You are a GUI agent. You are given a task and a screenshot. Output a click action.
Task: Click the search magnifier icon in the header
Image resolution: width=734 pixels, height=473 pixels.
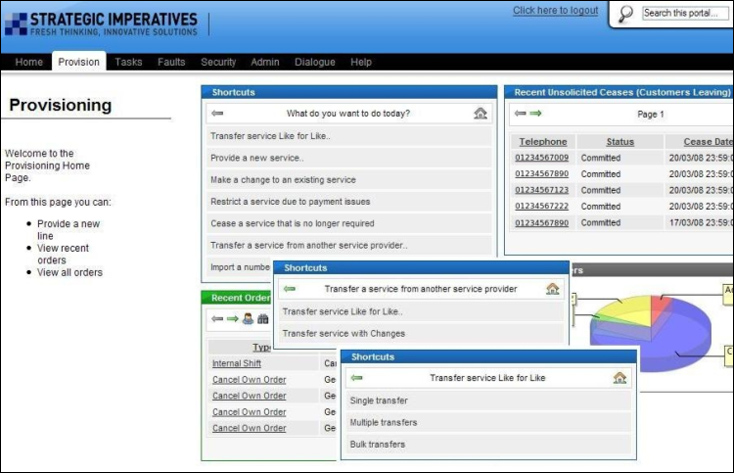[626, 14]
